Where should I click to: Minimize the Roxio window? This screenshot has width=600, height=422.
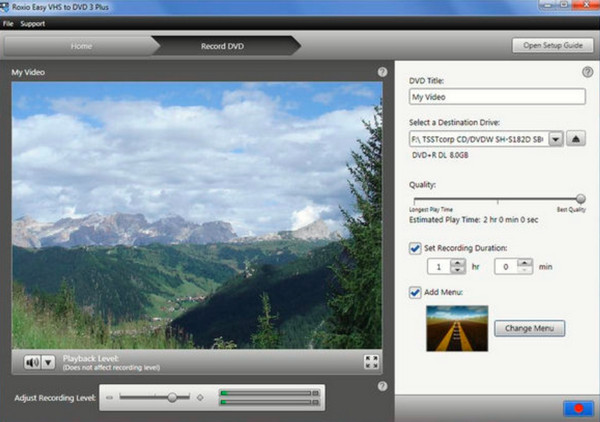(548, 5)
